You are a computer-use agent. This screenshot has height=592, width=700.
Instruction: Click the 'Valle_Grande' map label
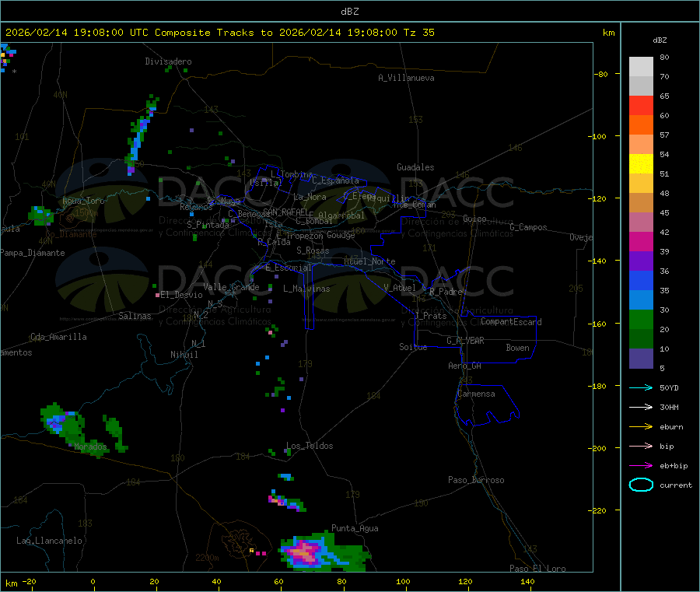[231, 287]
